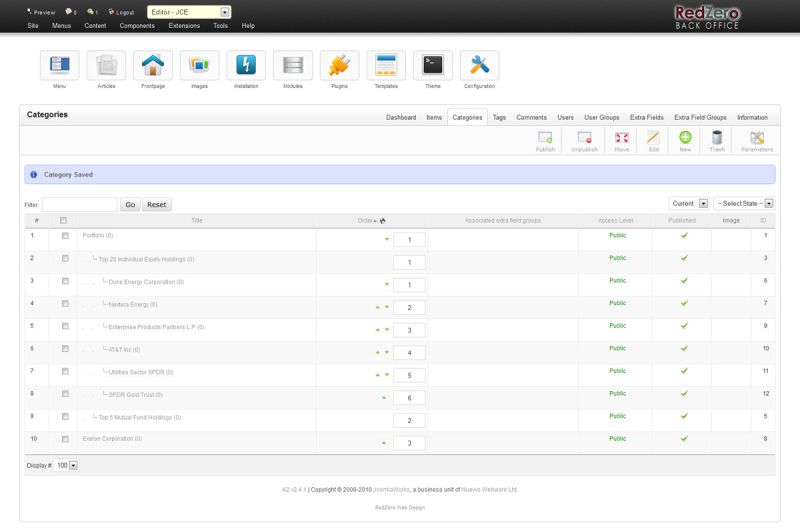Click the Move toolbar icon
This screenshot has width=800, height=531.
pyautogui.click(x=621, y=141)
